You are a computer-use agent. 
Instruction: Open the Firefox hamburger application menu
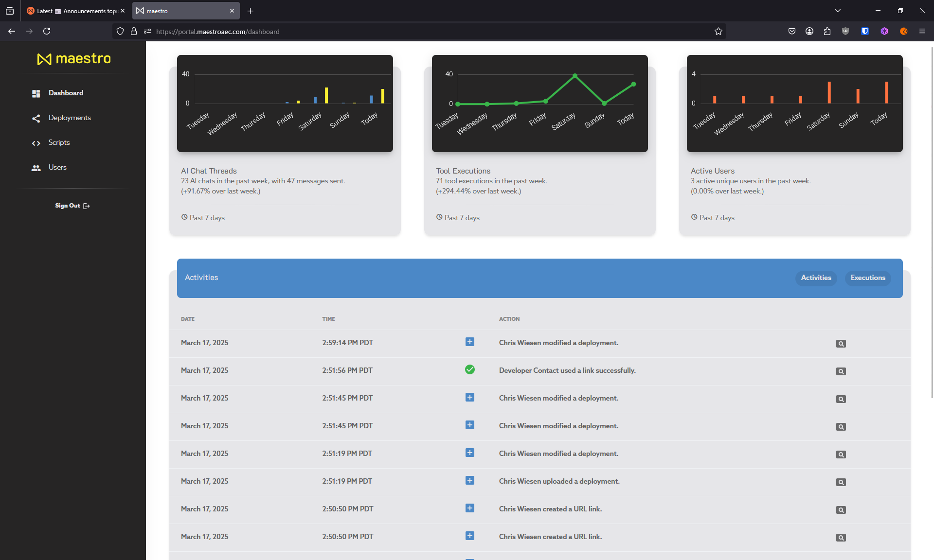click(x=922, y=32)
